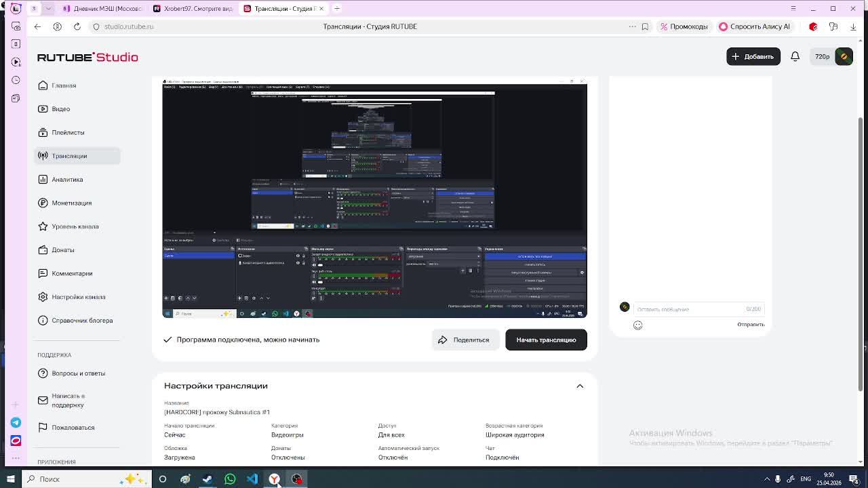The width and height of the screenshot is (868, 488).
Task: Open Вопросы и ответы support link
Action: (x=78, y=373)
